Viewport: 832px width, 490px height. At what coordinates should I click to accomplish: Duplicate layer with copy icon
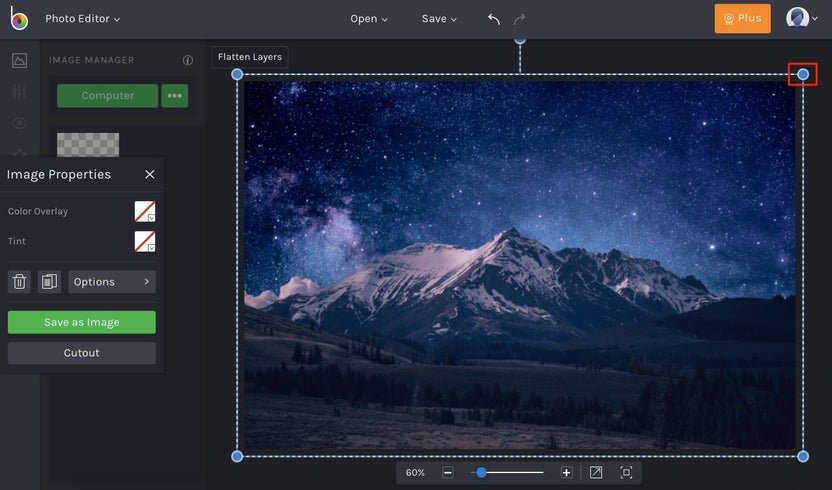tap(49, 282)
